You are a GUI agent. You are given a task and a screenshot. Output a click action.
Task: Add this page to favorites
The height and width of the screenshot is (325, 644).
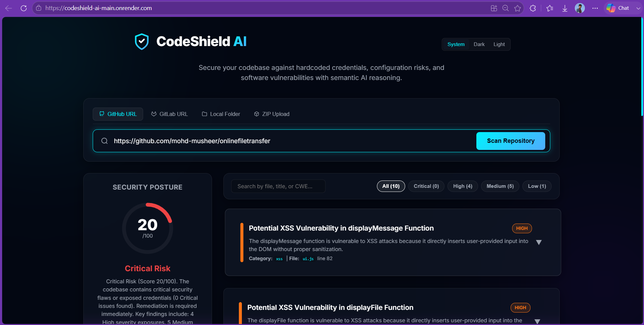point(518,8)
